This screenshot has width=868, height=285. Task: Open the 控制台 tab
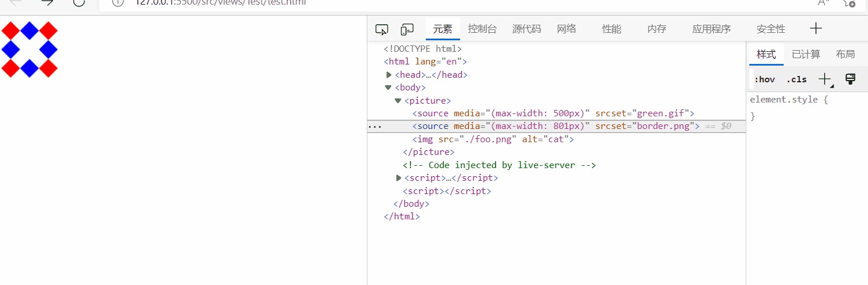point(482,29)
